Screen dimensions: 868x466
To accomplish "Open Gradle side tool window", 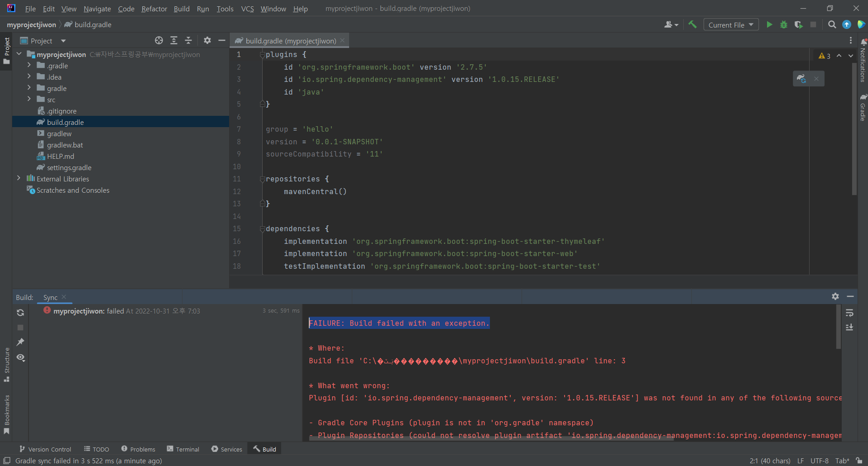I will point(863,107).
